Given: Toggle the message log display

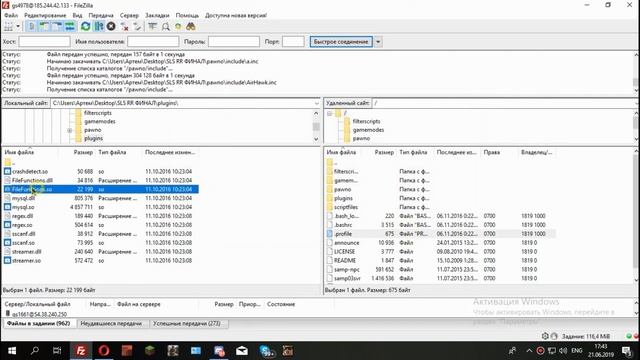Looking at the screenshot, I should [31, 27].
